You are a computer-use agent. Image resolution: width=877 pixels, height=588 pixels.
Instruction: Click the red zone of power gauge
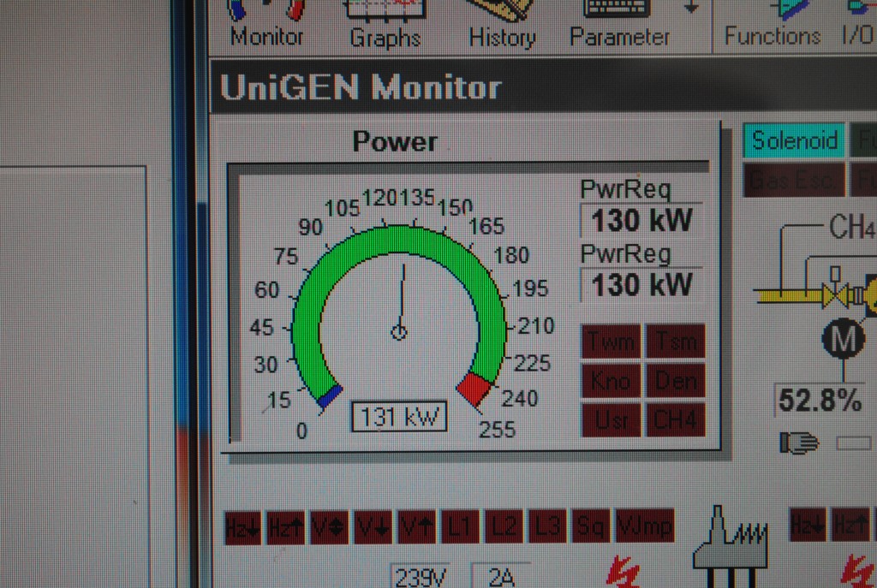[474, 389]
